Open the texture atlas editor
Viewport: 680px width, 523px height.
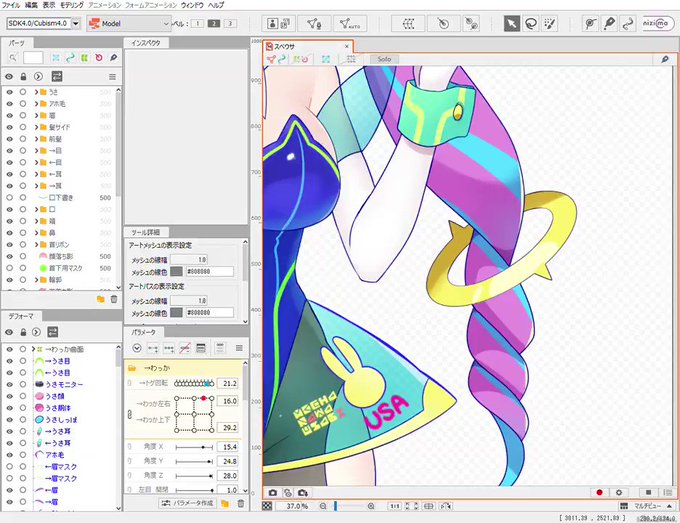tap(278, 23)
